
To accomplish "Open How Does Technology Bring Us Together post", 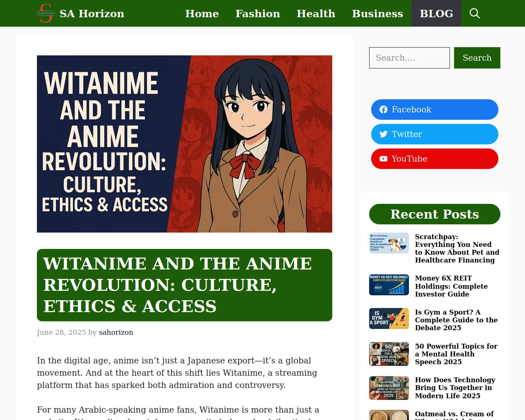I will tap(455, 388).
